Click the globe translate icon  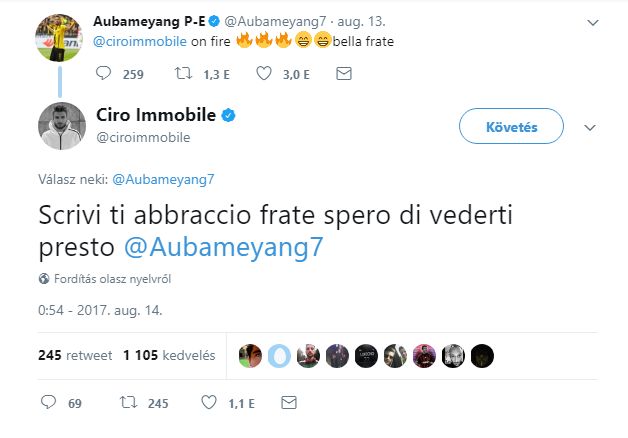44,278
